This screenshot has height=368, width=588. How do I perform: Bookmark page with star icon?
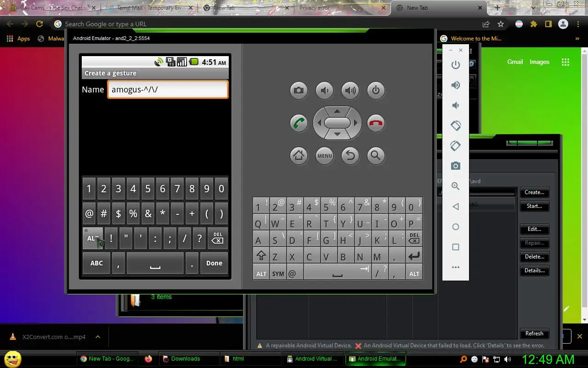click(x=501, y=24)
